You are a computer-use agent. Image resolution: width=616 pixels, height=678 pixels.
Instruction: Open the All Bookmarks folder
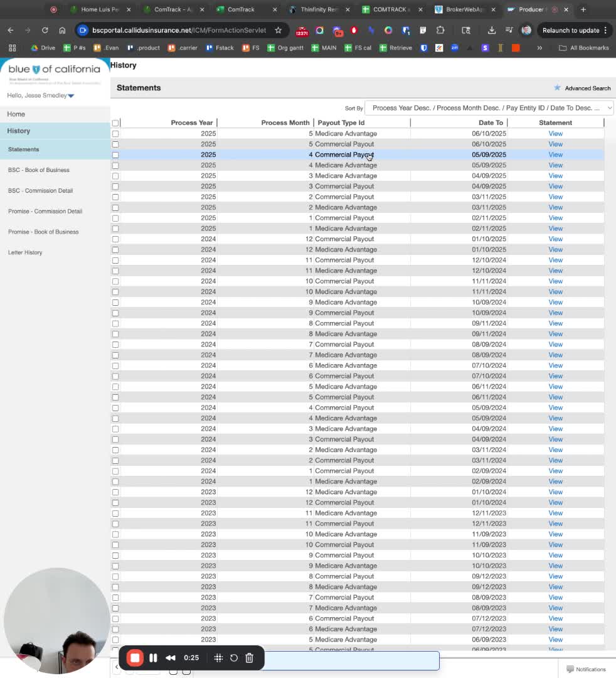[x=584, y=48]
